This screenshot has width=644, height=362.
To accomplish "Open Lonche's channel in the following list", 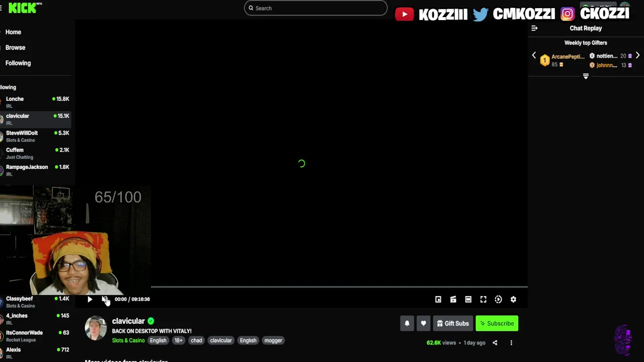I will pos(35,102).
